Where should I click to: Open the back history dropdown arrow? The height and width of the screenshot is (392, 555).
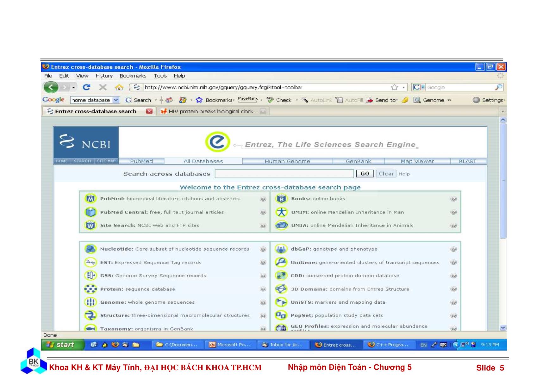coord(73,87)
